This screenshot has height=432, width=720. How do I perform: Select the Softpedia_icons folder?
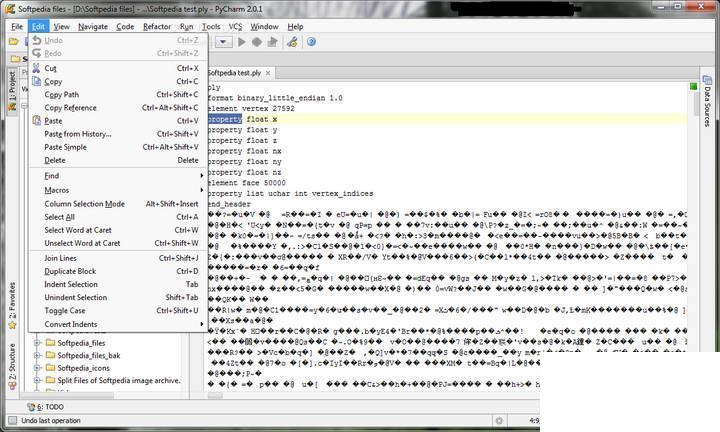(x=83, y=368)
